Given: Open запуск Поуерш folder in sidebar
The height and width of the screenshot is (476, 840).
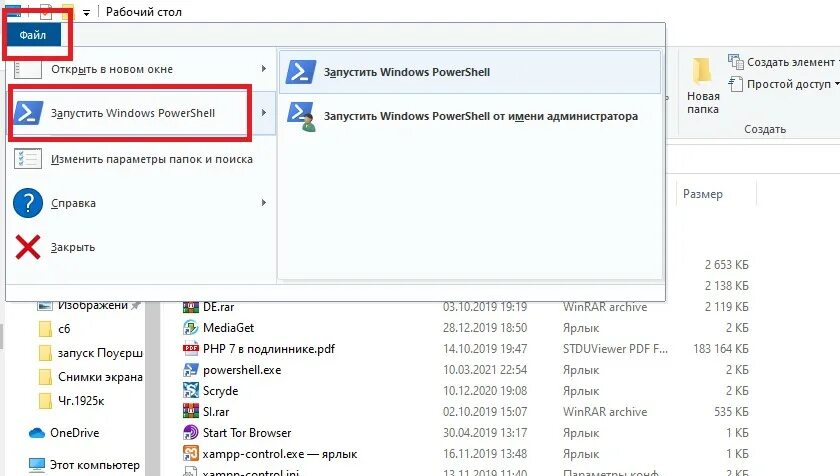Looking at the screenshot, I should click(x=100, y=353).
